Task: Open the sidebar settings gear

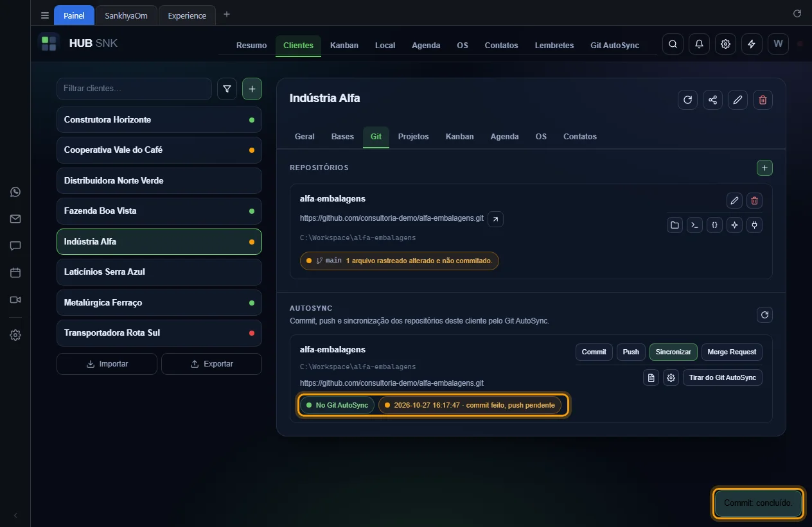Action: pyautogui.click(x=15, y=335)
